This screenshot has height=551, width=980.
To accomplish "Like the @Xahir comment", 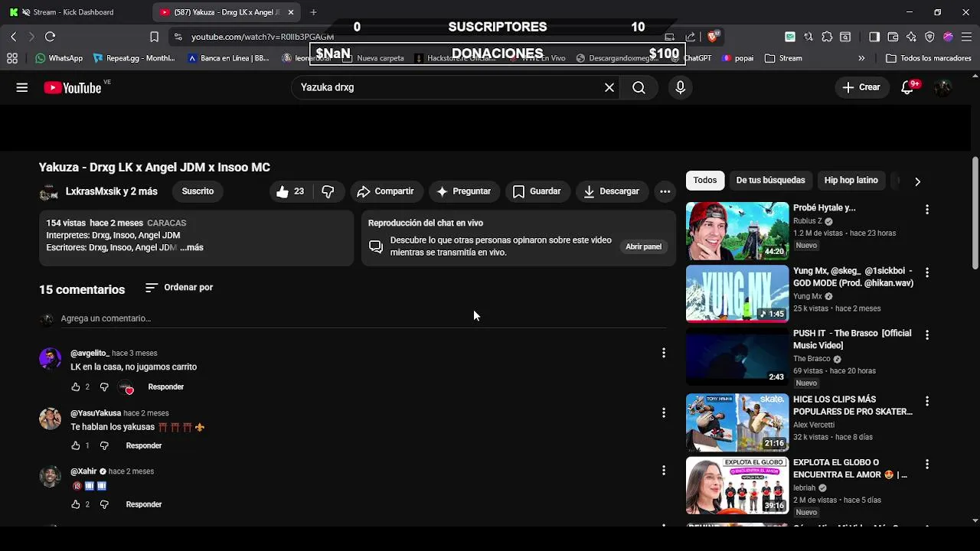I will 76,504.
